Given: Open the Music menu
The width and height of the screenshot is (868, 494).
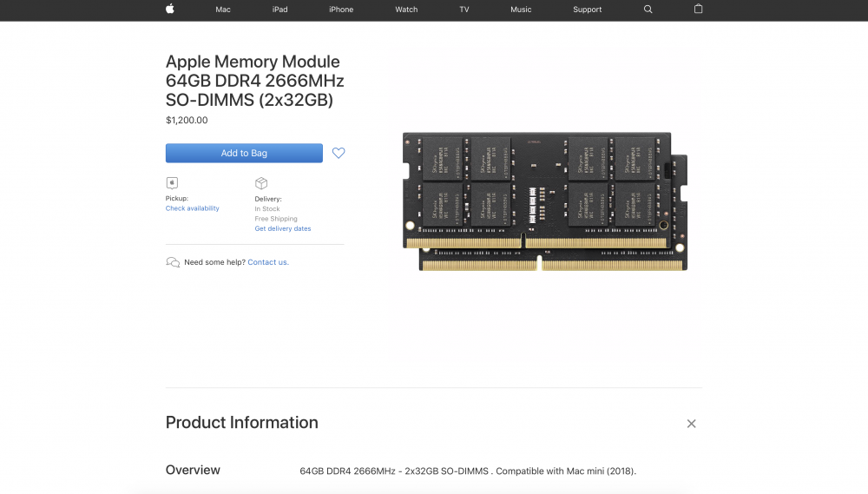Looking at the screenshot, I should click(x=521, y=10).
